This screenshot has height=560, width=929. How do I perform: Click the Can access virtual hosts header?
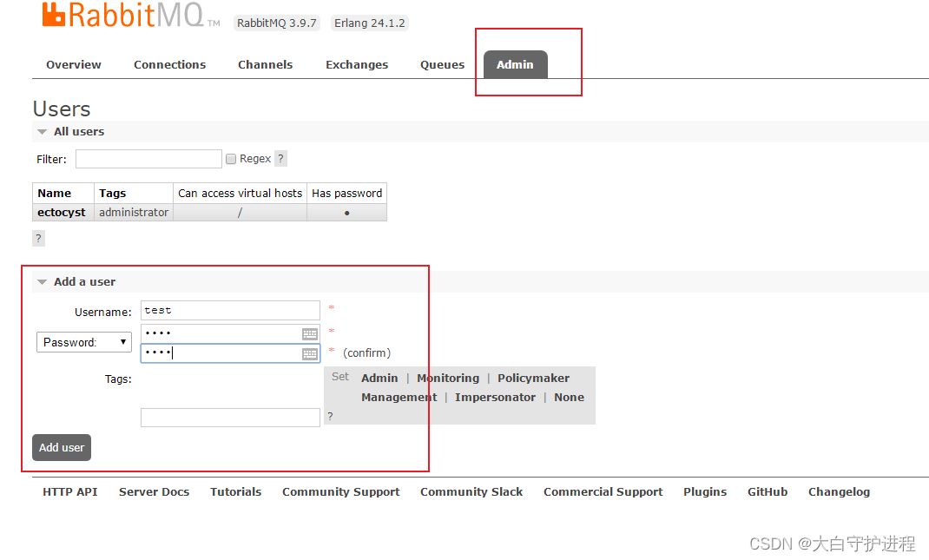coord(240,194)
